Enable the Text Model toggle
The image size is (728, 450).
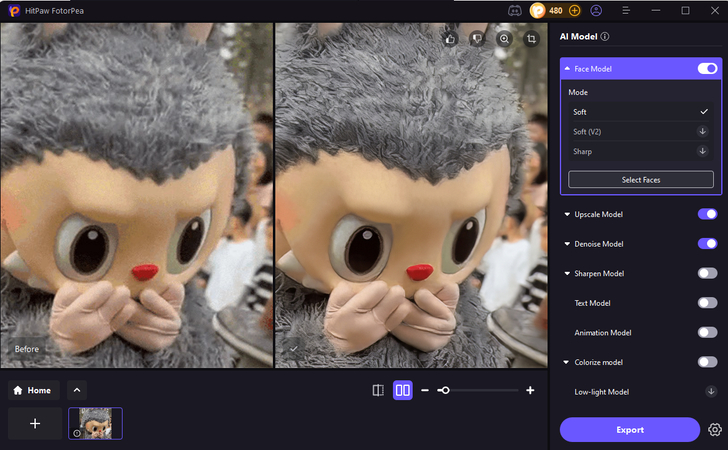coord(707,303)
